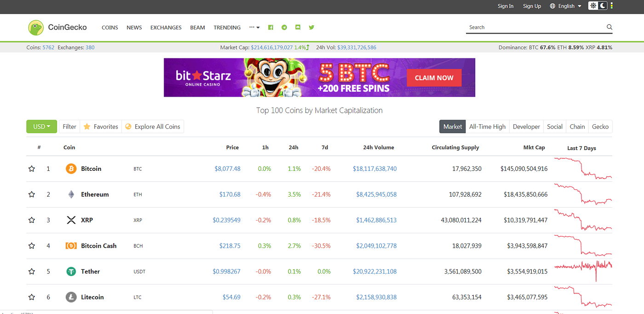Sort by 24h Volume column header

379,147
